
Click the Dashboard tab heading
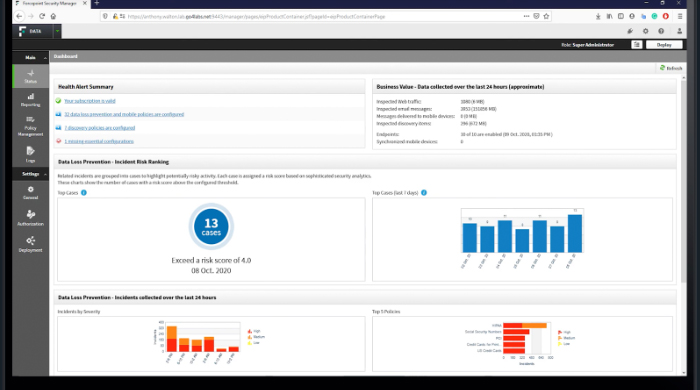(66, 56)
